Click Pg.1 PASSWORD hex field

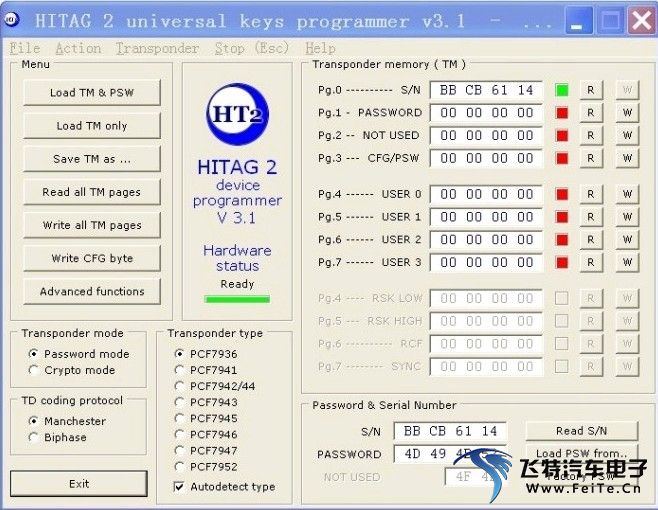pyautogui.click(x=486, y=112)
